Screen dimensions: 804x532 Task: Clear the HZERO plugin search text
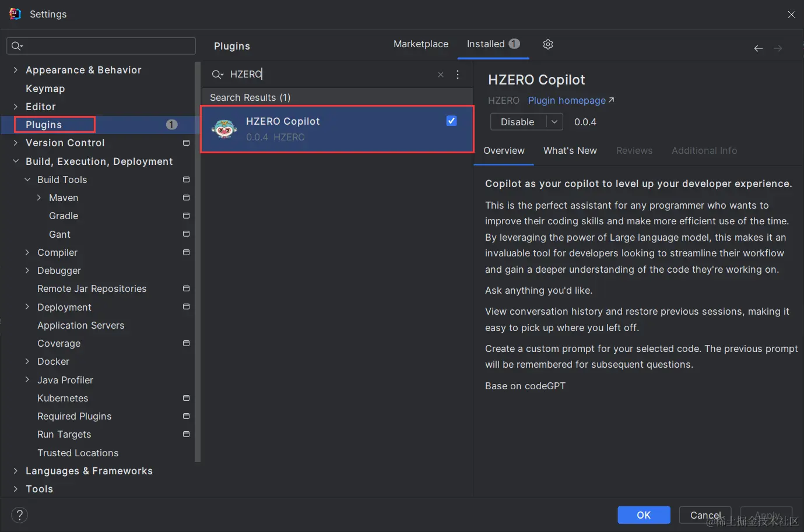[x=441, y=75]
